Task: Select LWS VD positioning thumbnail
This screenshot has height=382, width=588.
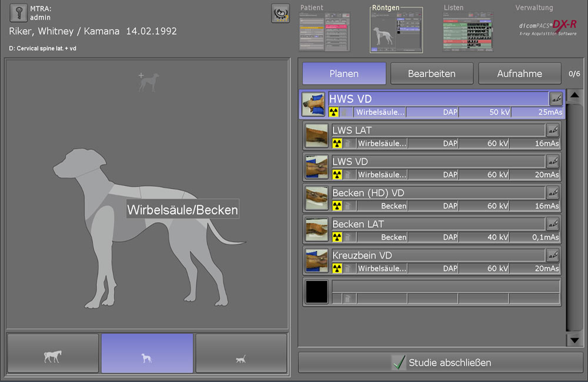Action: click(316, 167)
